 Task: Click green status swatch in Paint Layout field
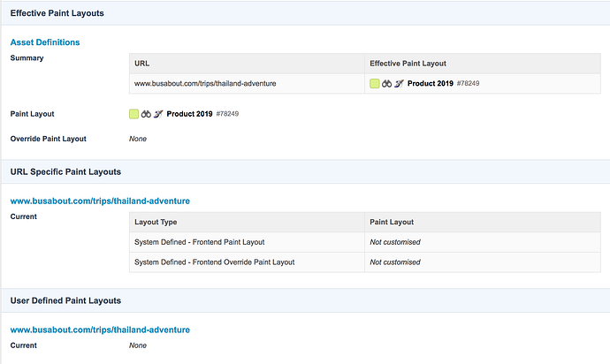click(x=133, y=114)
